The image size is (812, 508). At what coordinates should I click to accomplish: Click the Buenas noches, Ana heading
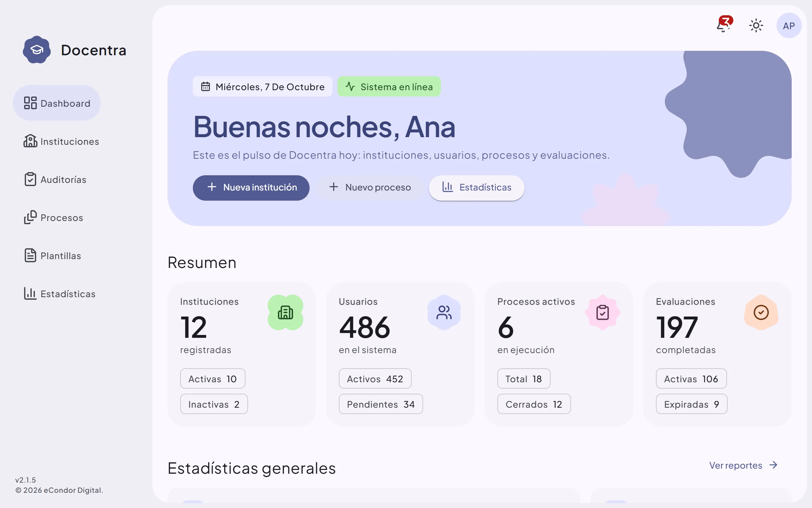[324, 127]
